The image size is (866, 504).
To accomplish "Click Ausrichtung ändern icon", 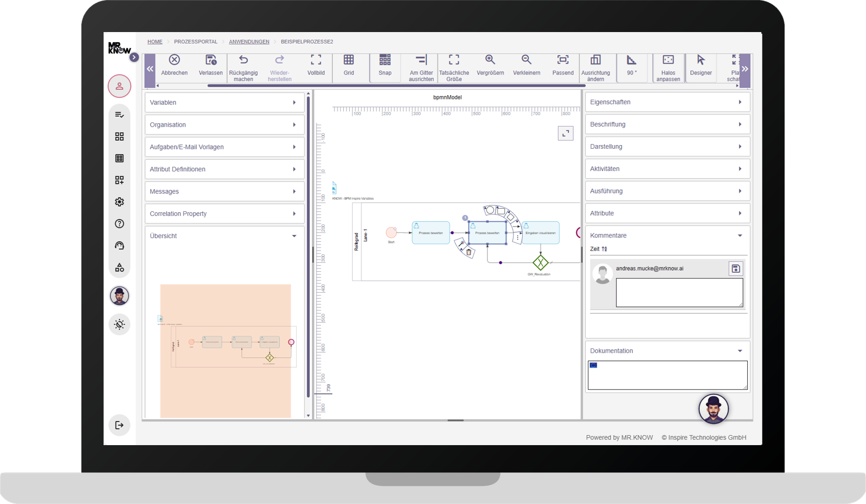I will tap(596, 60).
